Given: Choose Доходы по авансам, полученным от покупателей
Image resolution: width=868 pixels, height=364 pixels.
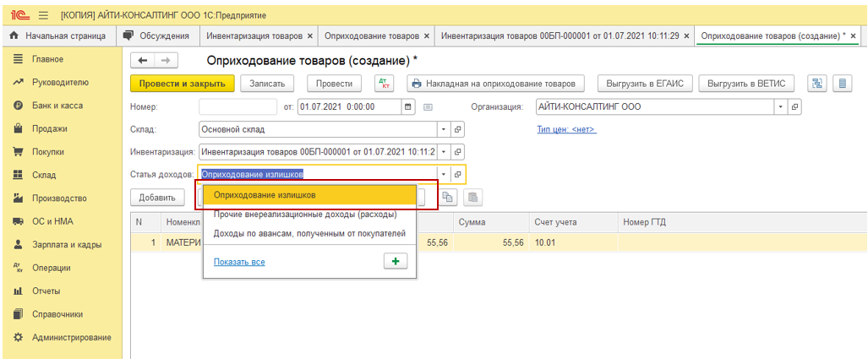Looking at the screenshot, I should [x=309, y=233].
